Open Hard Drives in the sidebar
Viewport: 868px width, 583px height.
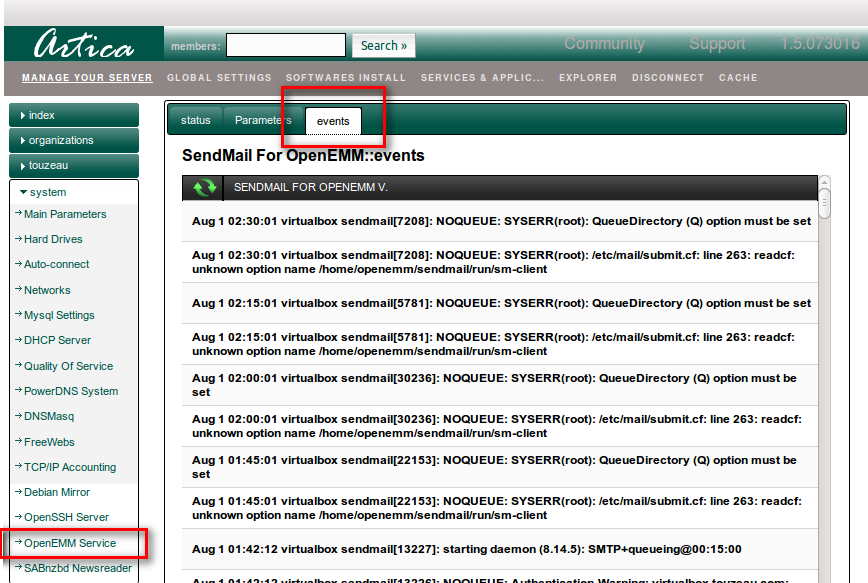point(53,239)
